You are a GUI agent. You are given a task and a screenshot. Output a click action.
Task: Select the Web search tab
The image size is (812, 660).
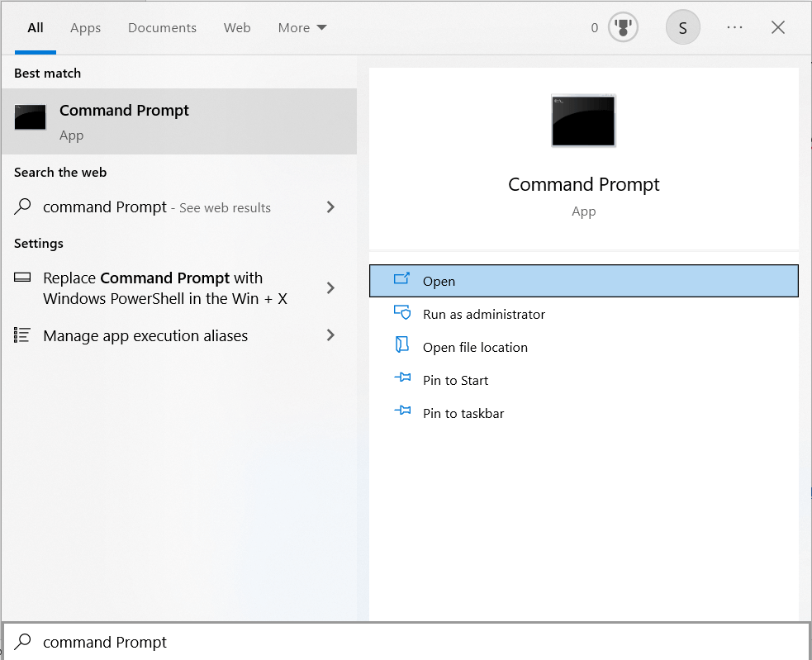237,27
